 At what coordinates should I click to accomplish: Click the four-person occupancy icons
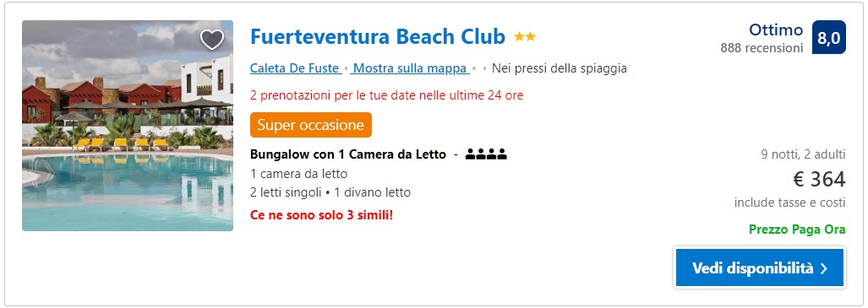pos(486,154)
